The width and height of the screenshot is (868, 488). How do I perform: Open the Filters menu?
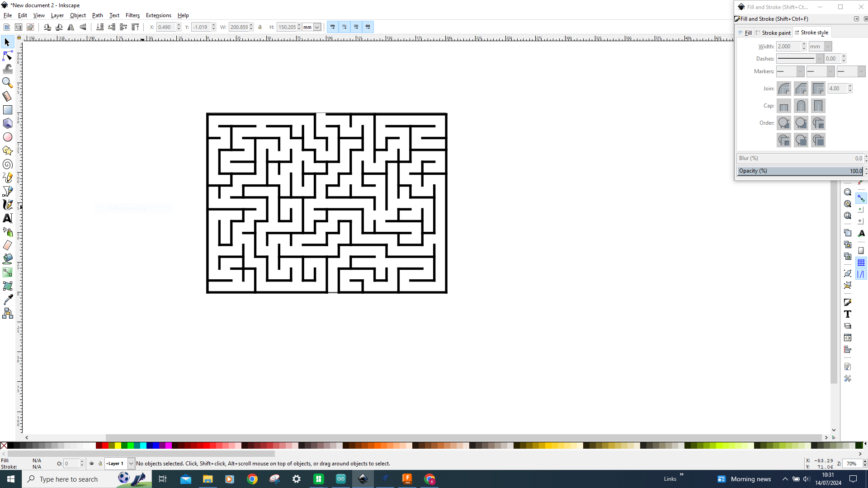coord(132,15)
